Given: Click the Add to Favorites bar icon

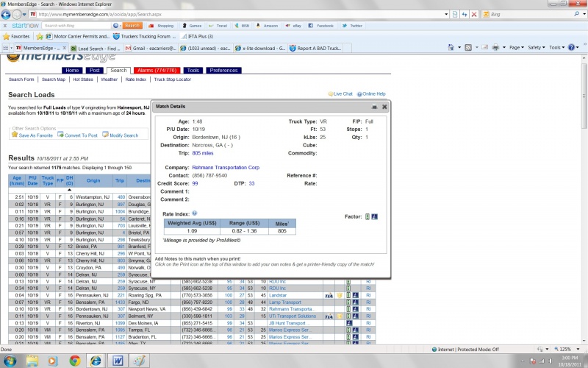Looking at the screenshot, I should pyautogui.click(x=40, y=36).
